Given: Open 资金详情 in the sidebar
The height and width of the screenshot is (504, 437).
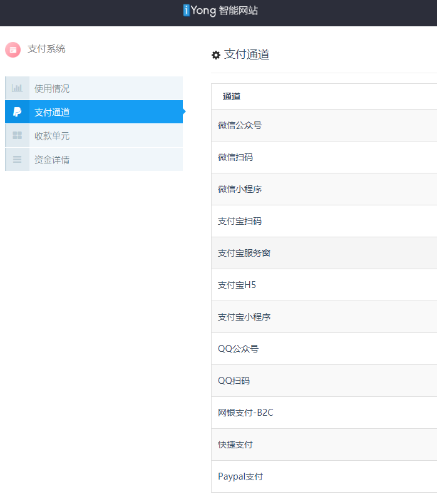Looking at the screenshot, I should click(x=94, y=160).
